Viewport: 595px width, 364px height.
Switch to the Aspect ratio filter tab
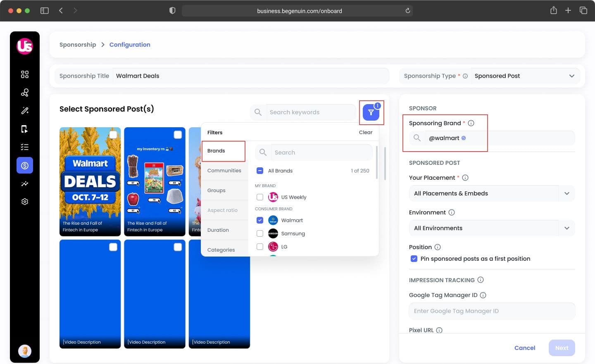click(x=224, y=210)
